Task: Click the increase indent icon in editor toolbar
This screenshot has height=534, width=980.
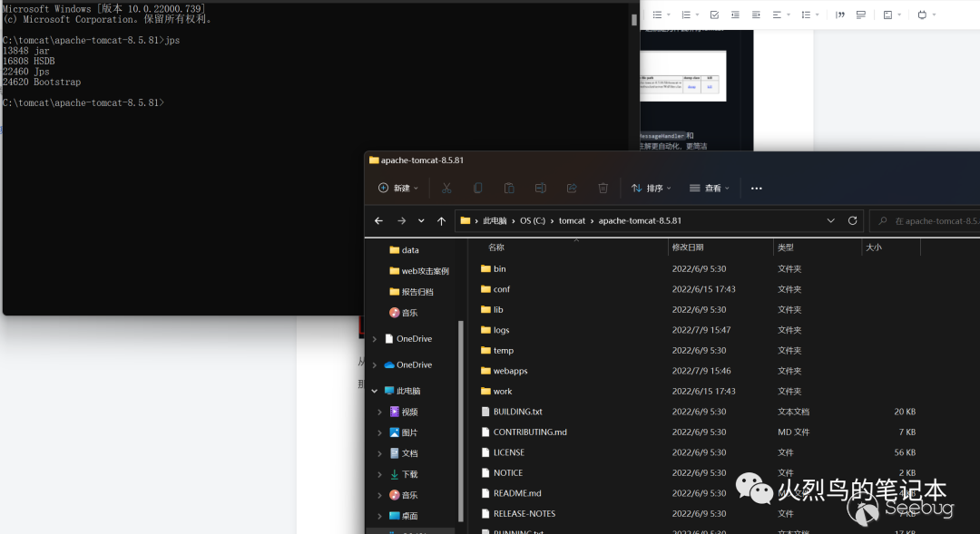Action: click(x=756, y=15)
